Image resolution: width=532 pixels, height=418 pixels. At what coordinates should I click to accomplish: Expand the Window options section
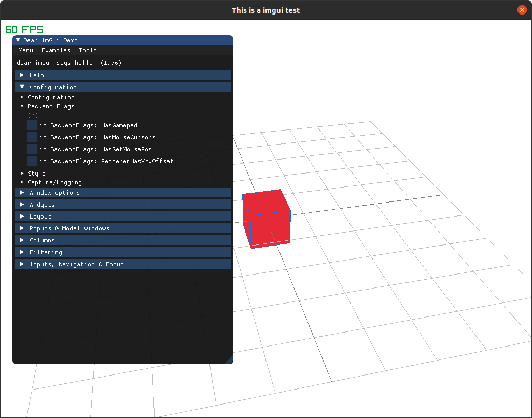123,193
